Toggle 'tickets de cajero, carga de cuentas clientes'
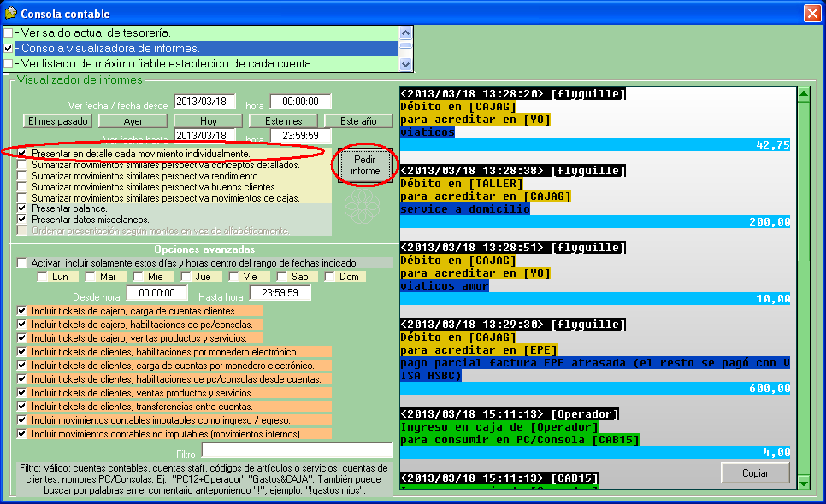The height and width of the screenshot is (504, 826). (21, 310)
